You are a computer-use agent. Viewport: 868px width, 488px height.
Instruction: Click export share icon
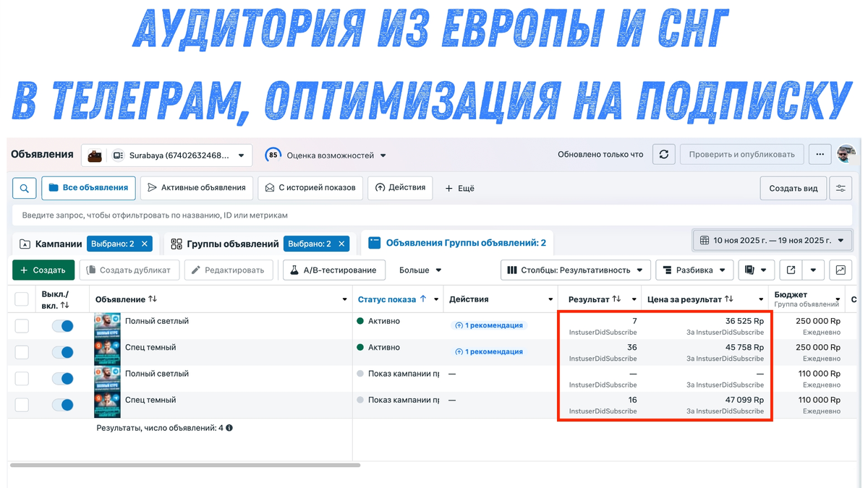(x=791, y=270)
